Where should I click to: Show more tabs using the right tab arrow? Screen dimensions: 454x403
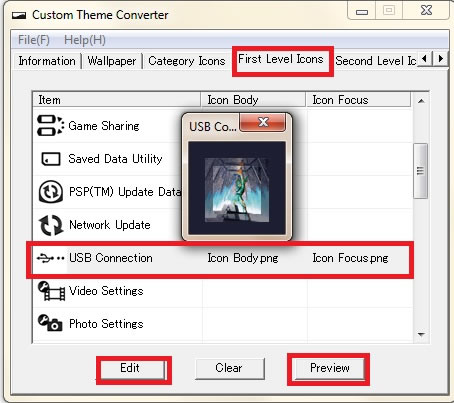coord(441,59)
